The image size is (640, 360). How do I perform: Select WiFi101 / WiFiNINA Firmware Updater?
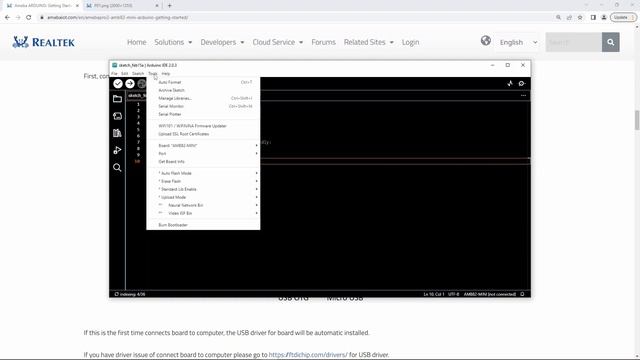tap(203, 126)
